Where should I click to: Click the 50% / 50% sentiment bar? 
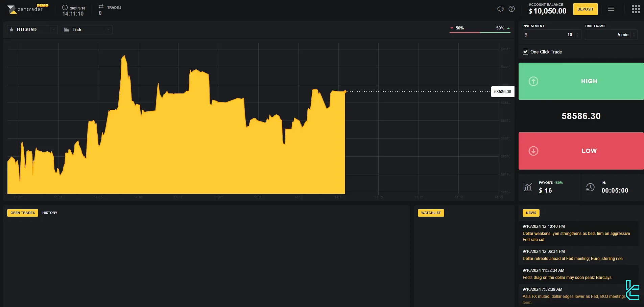click(x=480, y=30)
